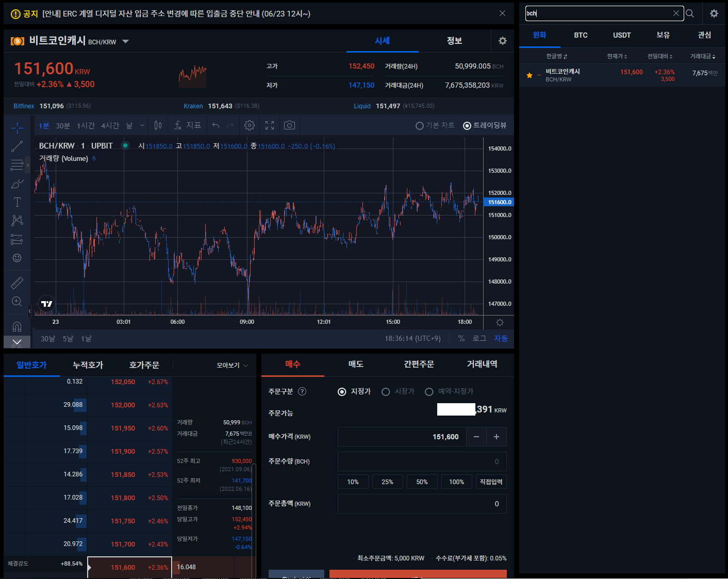728x579 pixels.
Task: Clear the bch search text
Action: [x=676, y=13]
